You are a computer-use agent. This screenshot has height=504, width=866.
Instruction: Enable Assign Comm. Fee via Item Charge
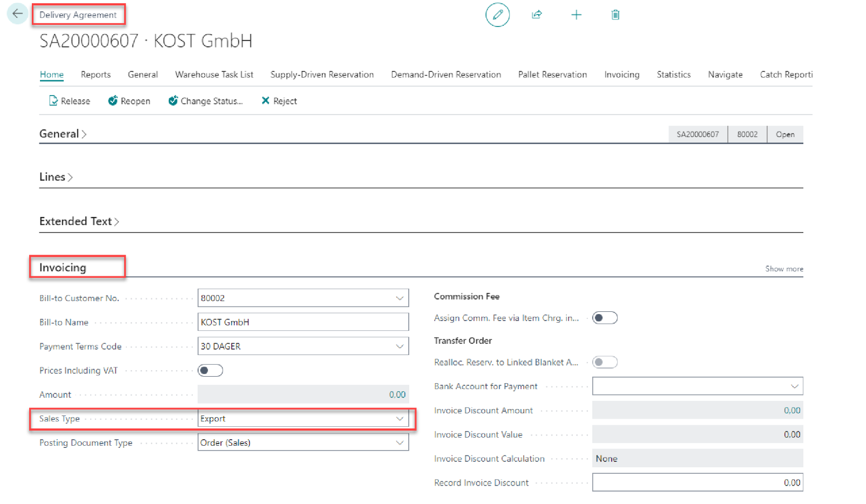pyautogui.click(x=604, y=318)
